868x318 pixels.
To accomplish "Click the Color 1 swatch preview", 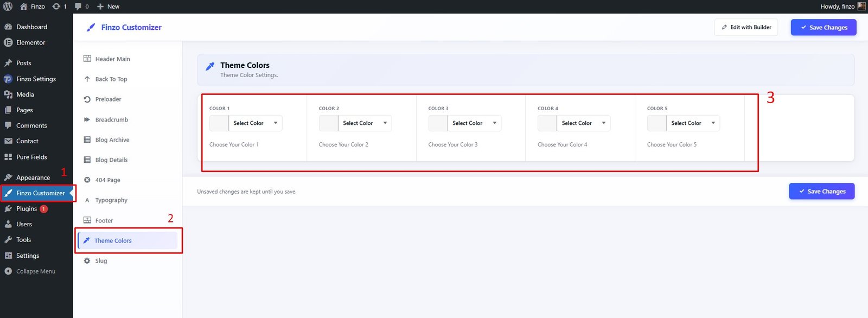I will click(219, 123).
